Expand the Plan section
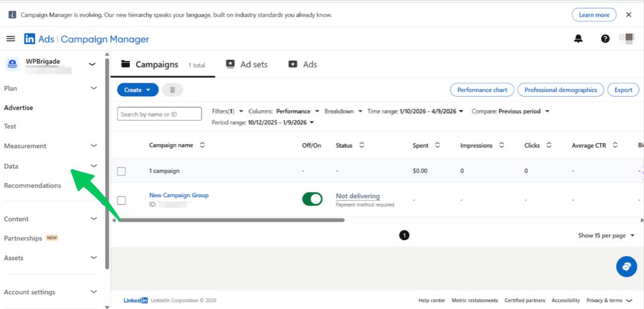Viewport: 644px width, 309px height. (x=94, y=88)
